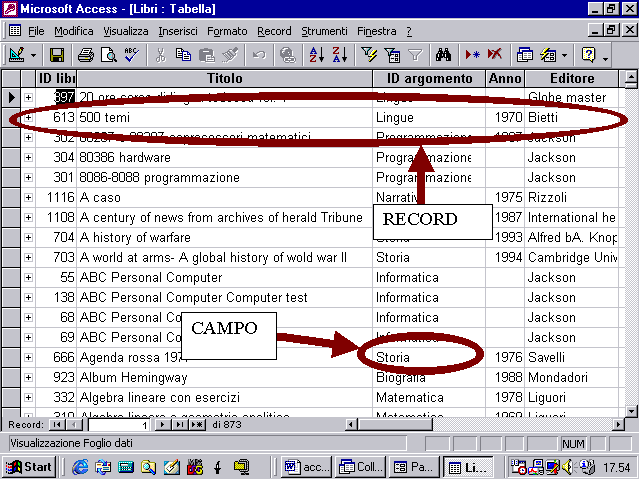Screen dimensions: 639x479
Task: Add new record toolbar icon
Action: 472,55
